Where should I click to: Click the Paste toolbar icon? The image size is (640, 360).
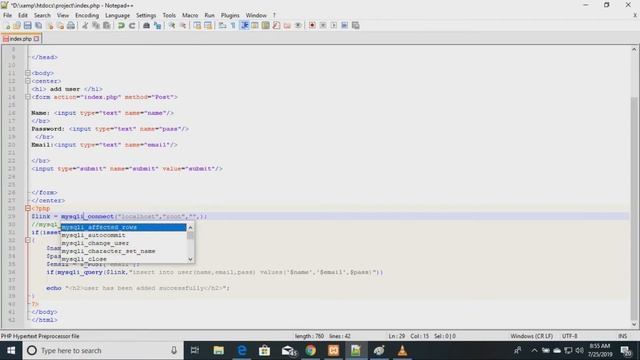(107, 26)
